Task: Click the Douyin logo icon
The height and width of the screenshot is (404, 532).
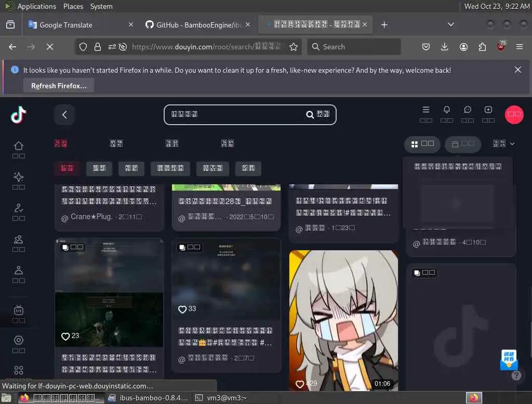Action: (x=18, y=115)
